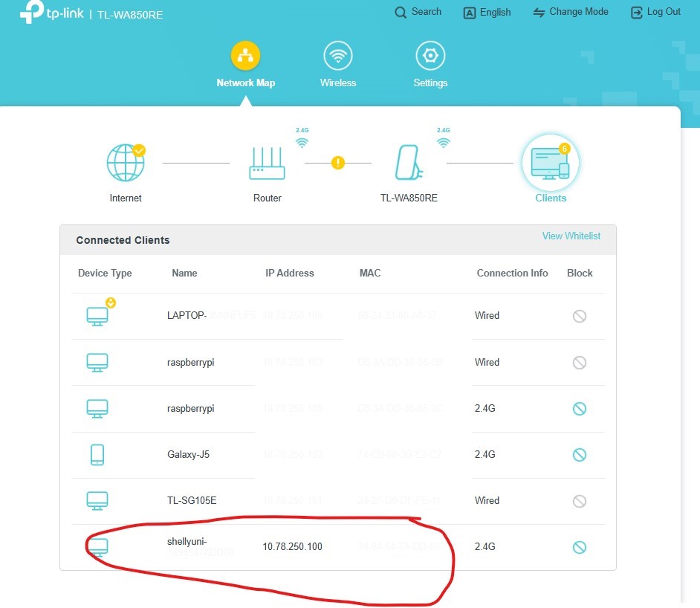Viewport: 700px width, 608px height.
Task: Select the TL-SG105E client row name
Action: [192, 500]
